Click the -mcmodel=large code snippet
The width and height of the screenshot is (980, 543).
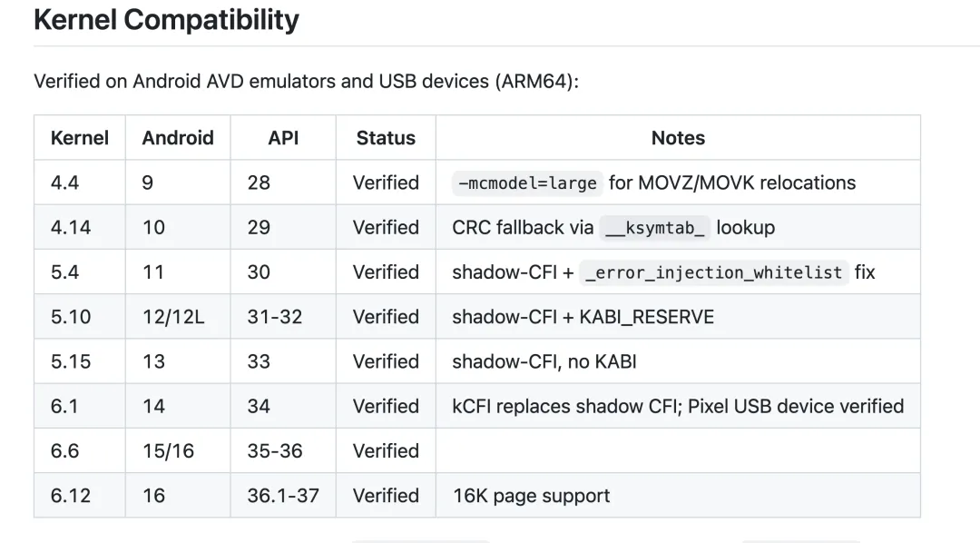coord(527,183)
